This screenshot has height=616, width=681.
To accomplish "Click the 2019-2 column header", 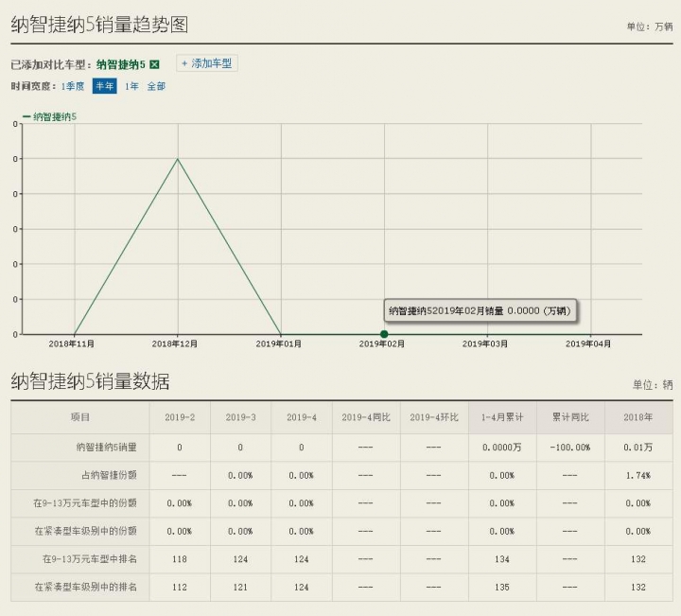I will (180, 417).
